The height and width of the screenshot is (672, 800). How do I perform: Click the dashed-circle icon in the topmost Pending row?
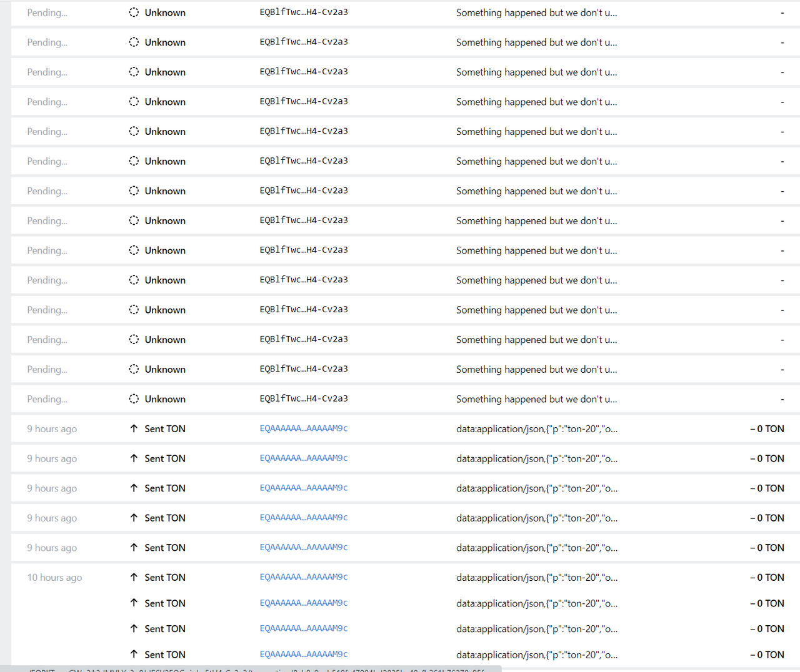pyautogui.click(x=134, y=12)
